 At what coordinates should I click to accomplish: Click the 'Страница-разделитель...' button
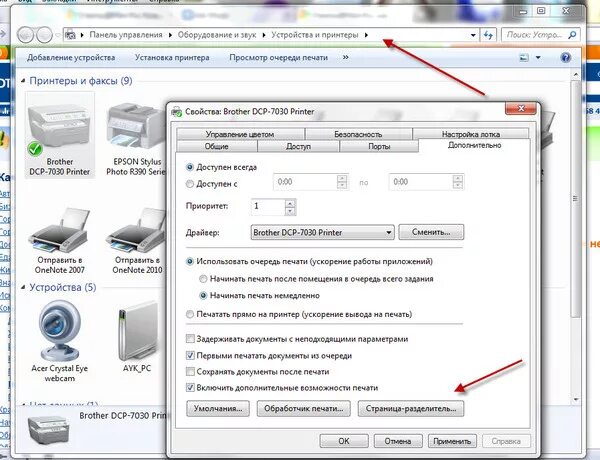[411, 408]
